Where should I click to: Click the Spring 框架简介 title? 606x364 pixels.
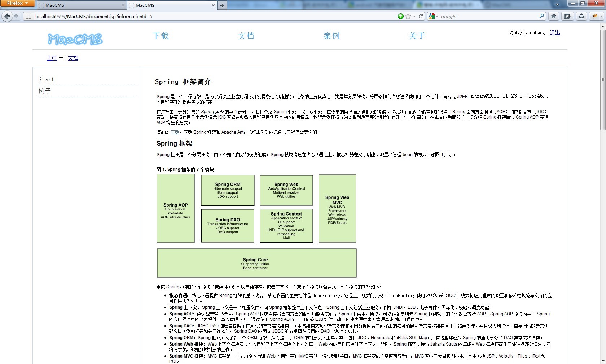(x=183, y=82)
